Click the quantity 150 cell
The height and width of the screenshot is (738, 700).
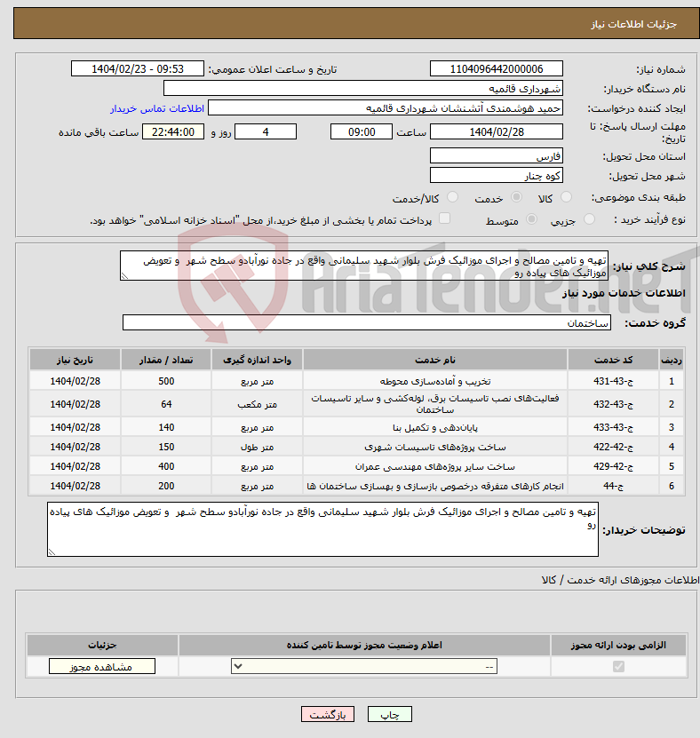point(166,447)
